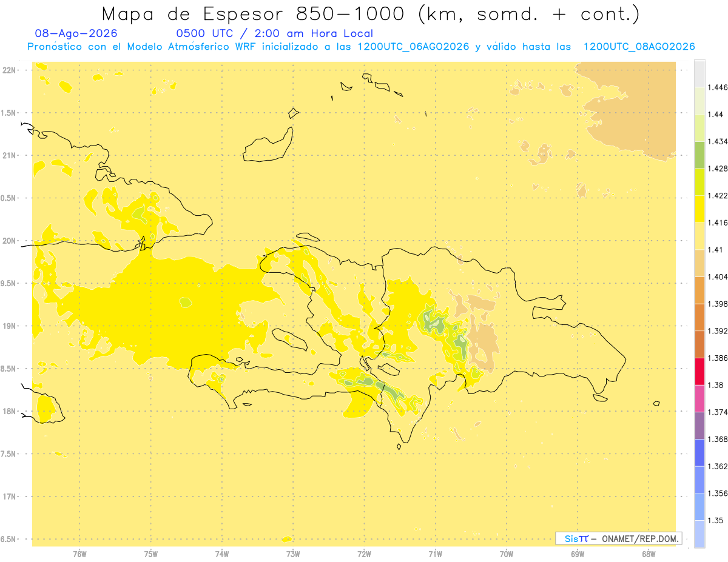728x562 pixels.
Task: Click the latitude label '22N'
Action: [9, 70]
